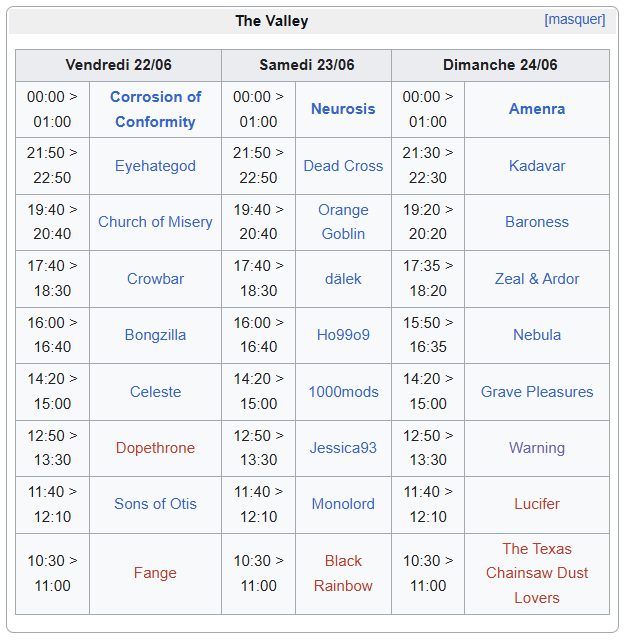This screenshot has width=627, height=640.
Task: Select the 19:20 > 20:20 time cell
Action: (428, 222)
